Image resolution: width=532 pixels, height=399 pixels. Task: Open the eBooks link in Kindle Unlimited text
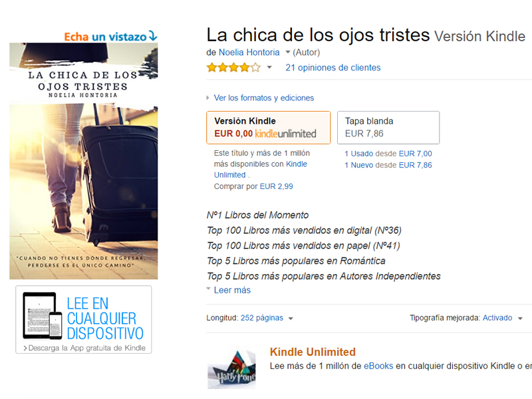point(378,366)
